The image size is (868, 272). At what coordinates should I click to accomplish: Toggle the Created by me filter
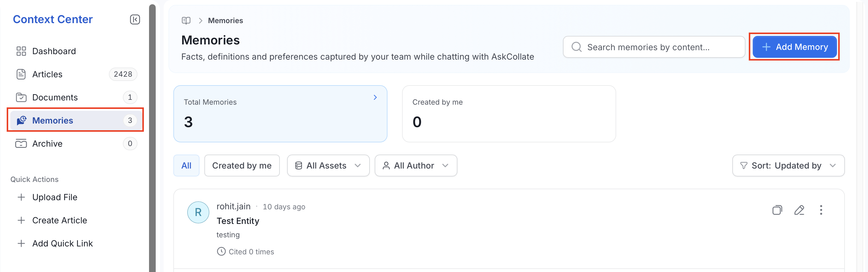coord(242,166)
